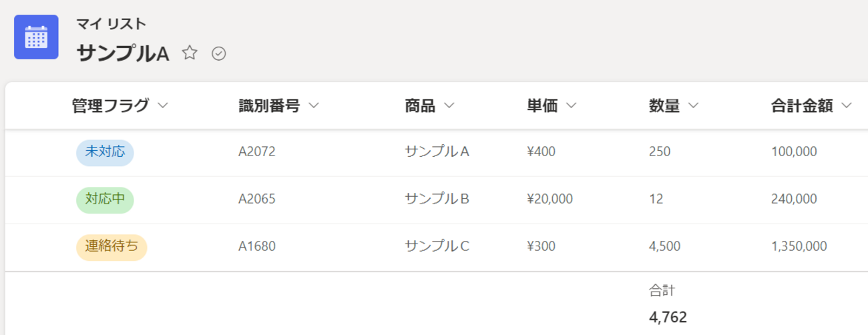Click the blue calendar list icon
The height and width of the screenshot is (335, 868).
pyautogui.click(x=36, y=37)
